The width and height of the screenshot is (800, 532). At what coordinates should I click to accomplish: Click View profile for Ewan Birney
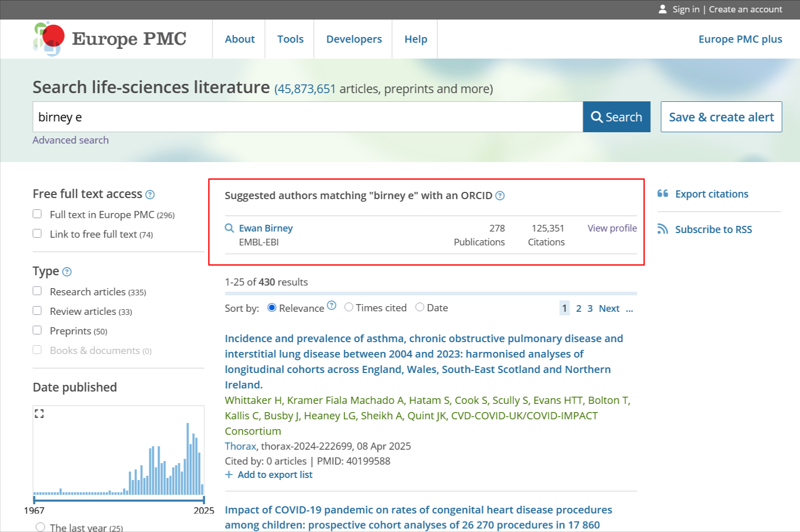point(612,228)
